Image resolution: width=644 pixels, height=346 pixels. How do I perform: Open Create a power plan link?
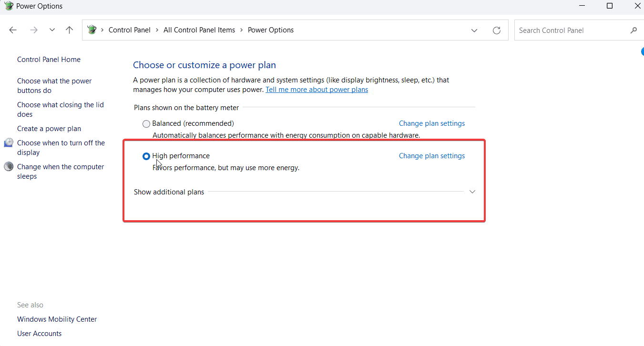pyautogui.click(x=49, y=129)
